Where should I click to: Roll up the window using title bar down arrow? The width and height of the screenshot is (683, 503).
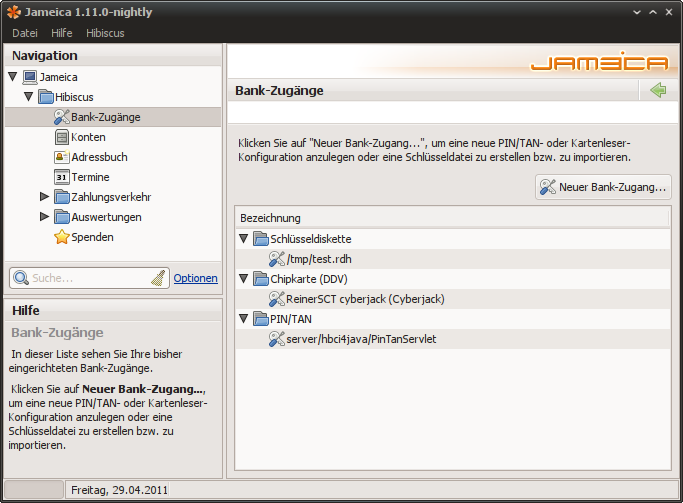click(637, 12)
